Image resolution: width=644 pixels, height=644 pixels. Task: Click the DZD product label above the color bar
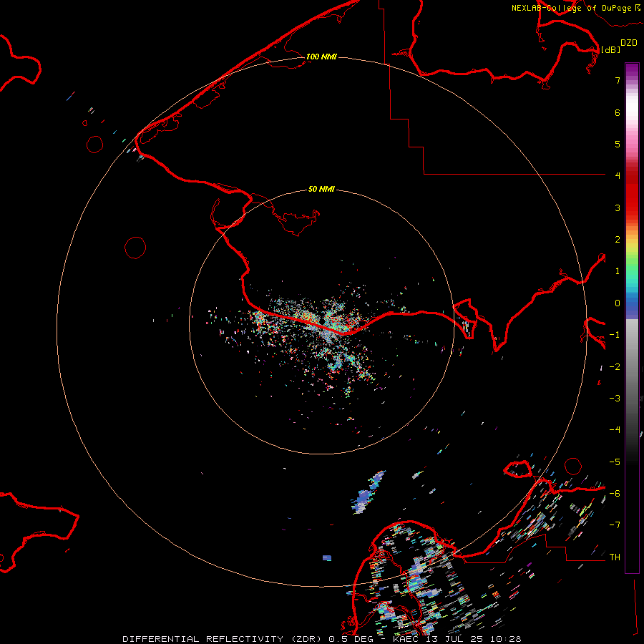point(629,43)
